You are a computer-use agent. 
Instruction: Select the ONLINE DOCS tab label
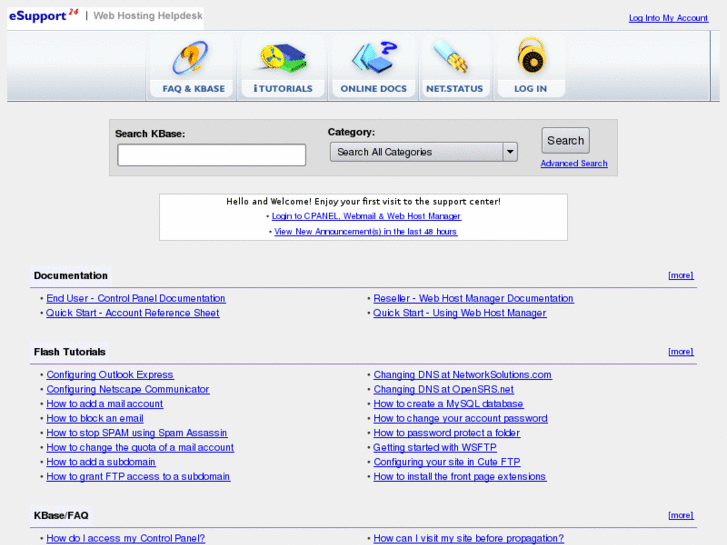click(373, 89)
